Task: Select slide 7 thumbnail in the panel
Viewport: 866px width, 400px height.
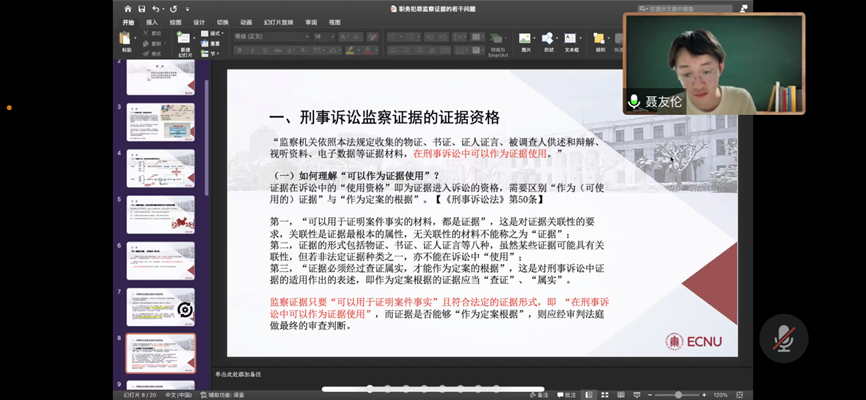Action: point(160,307)
